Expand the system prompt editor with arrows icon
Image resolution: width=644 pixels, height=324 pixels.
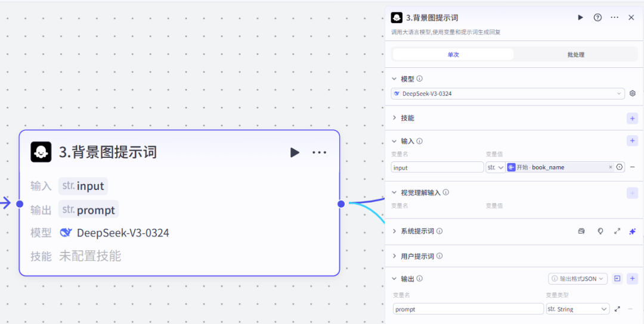click(617, 231)
